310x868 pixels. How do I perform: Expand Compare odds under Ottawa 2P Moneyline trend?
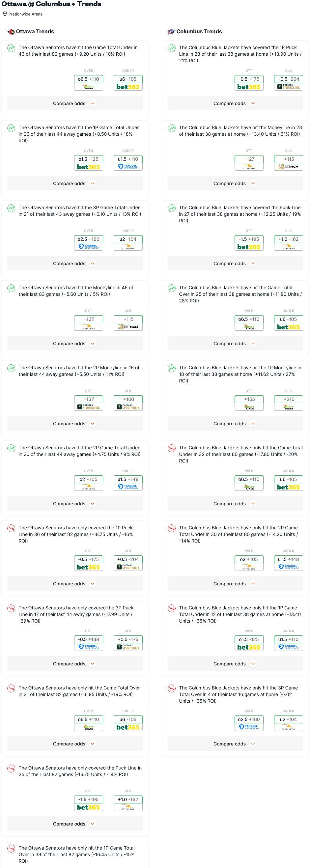tap(75, 424)
